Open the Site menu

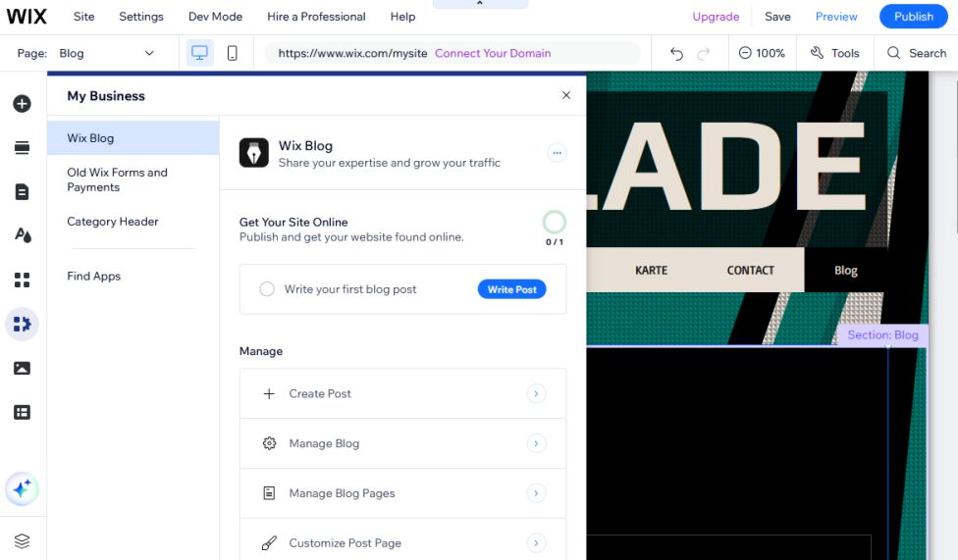click(83, 17)
